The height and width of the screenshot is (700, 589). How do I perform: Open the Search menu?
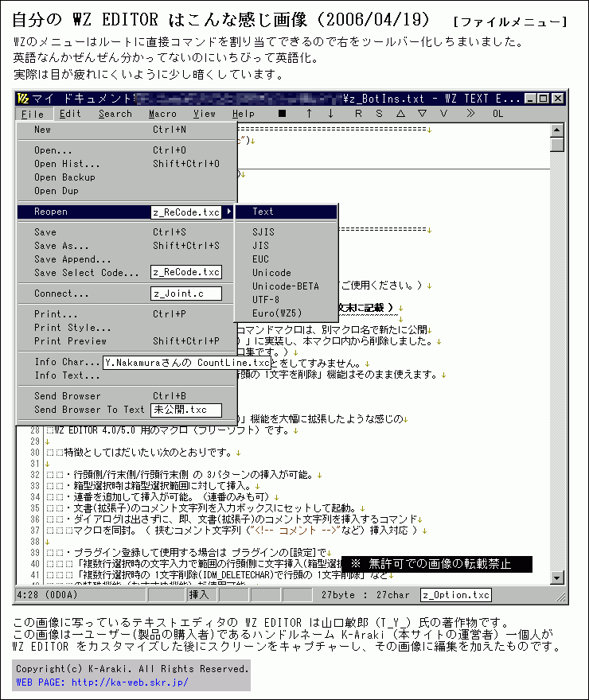(x=115, y=114)
